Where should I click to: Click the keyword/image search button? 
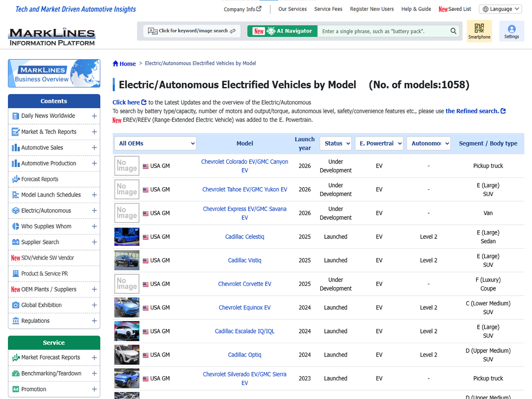(x=192, y=31)
